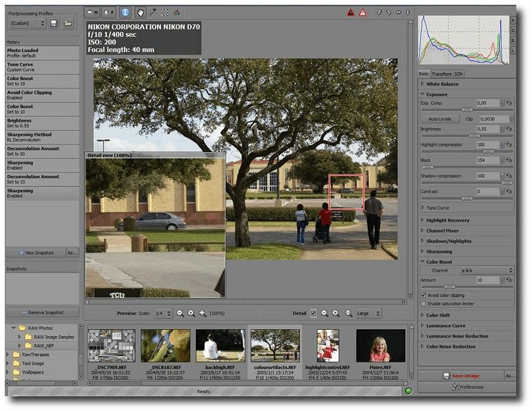The height and width of the screenshot is (412, 532).
Task: Uncheck the Detail view checkbox
Action: [x=313, y=313]
